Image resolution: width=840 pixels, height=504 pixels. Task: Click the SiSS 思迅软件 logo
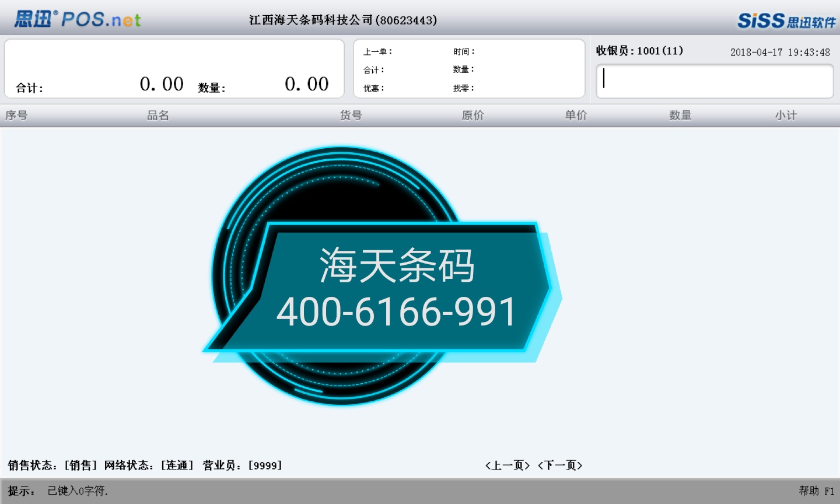tap(786, 21)
